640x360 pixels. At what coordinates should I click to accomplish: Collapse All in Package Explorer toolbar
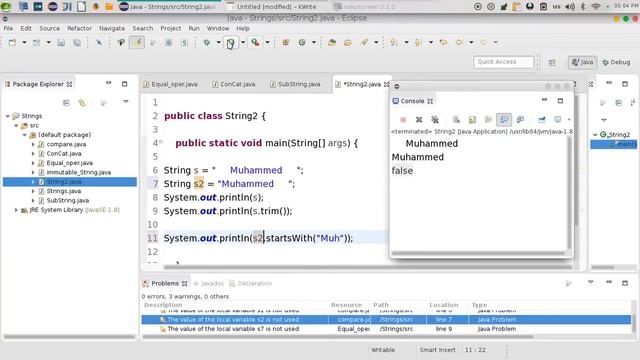tap(67, 103)
